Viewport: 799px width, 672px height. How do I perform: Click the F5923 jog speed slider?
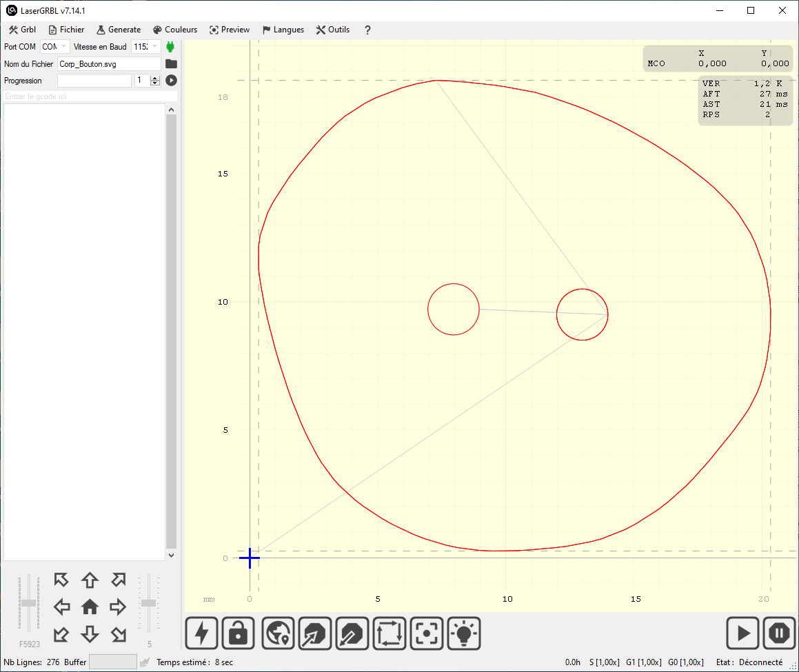point(28,603)
